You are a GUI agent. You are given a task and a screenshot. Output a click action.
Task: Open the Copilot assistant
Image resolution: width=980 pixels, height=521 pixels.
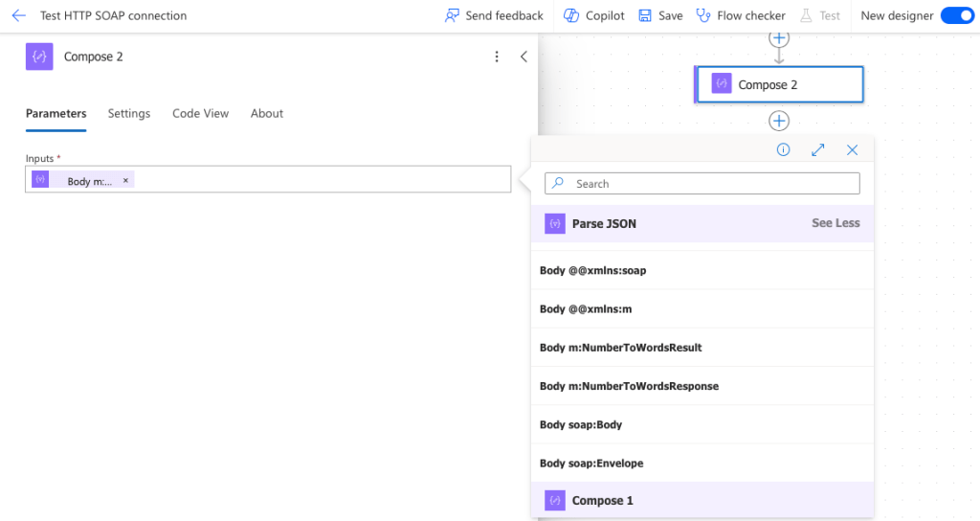[593, 15]
